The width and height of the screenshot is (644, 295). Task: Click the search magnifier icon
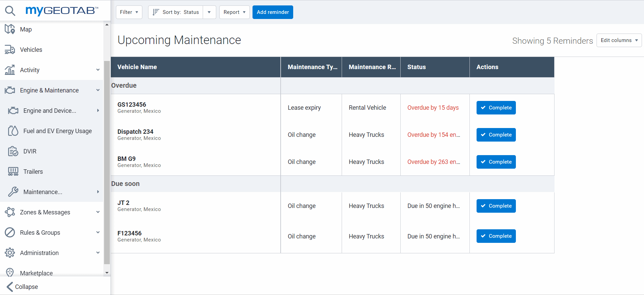click(x=10, y=11)
